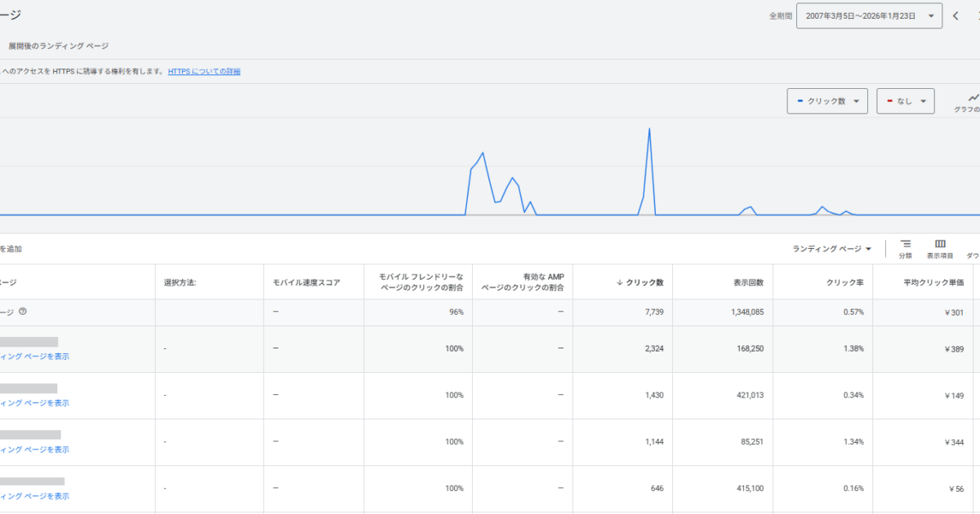Click the モバイル速度スコア column header
Image resolution: width=980 pixels, height=514 pixels.
(x=306, y=282)
